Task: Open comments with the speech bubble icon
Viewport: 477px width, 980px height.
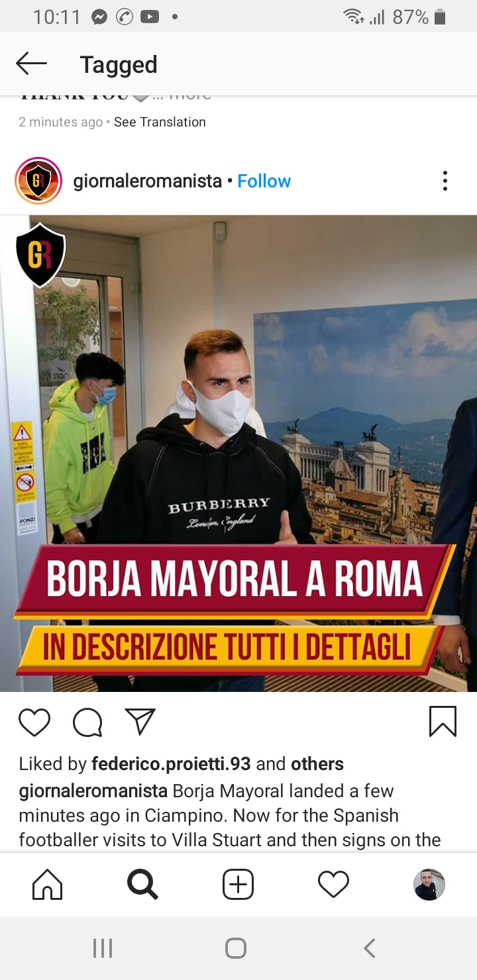Action: 87,722
